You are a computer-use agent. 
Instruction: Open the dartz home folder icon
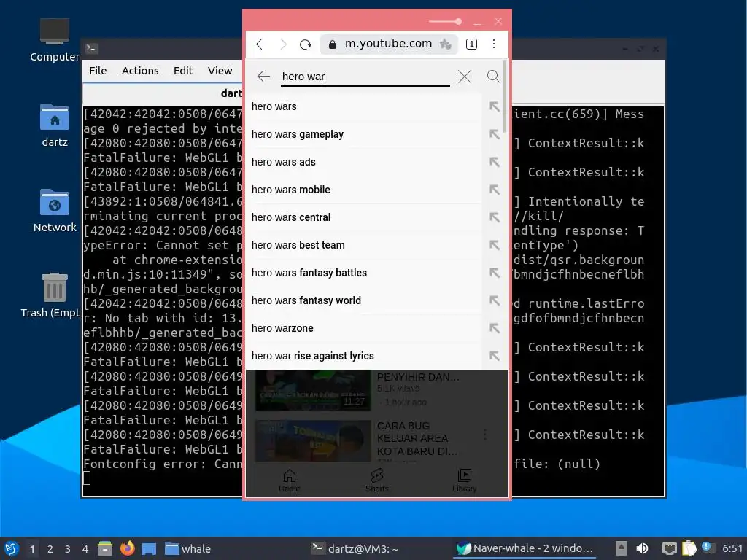pyautogui.click(x=54, y=125)
